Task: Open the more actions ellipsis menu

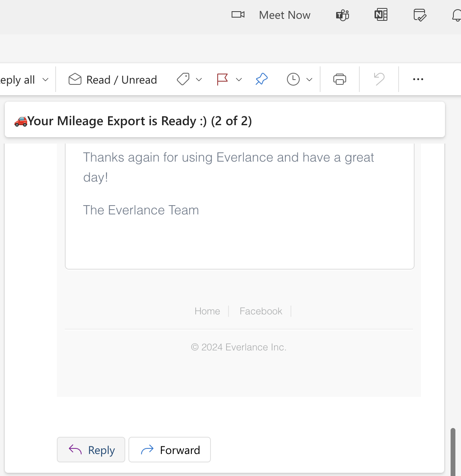Action: point(418,79)
